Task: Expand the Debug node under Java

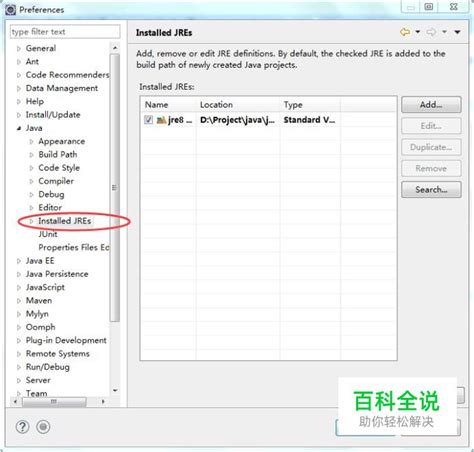Action: (31, 195)
